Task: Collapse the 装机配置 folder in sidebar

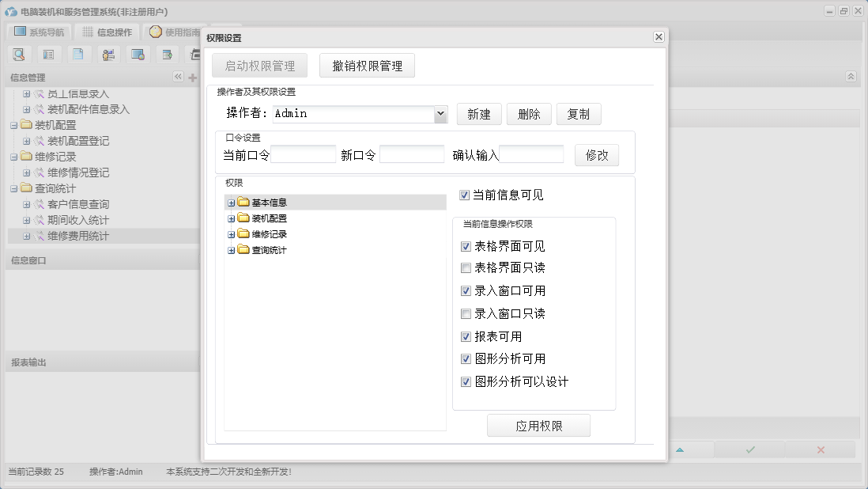Action: (x=14, y=126)
